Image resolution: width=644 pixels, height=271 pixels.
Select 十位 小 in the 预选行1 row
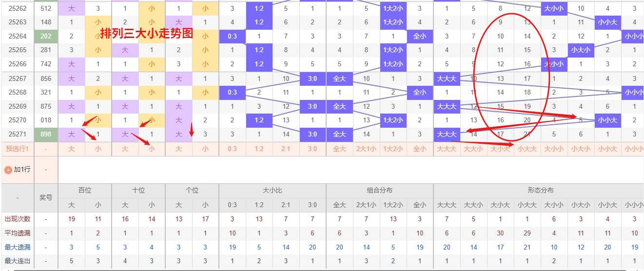pos(152,149)
